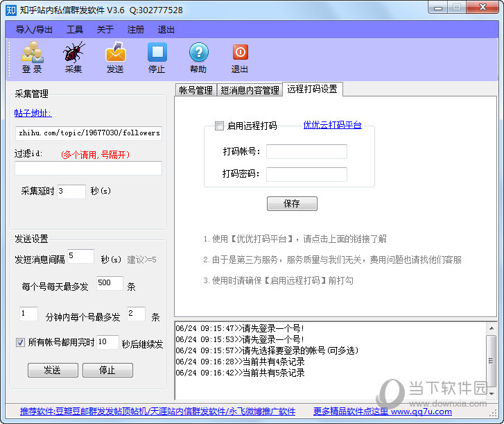Click the 采集 spider collect icon
Viewport: 504px width, 424px height.
[x=73, y=58]
